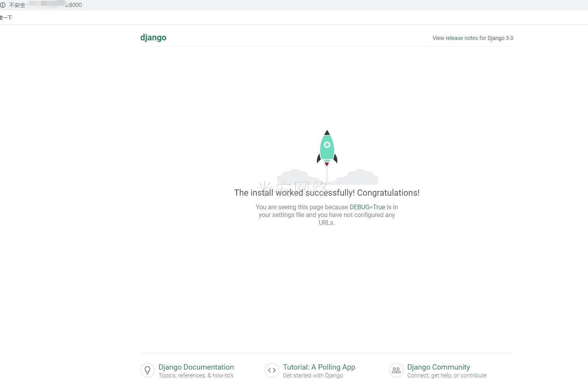Click the 'for Django 3.0' text
588x384 pixels.
[496, 38]
